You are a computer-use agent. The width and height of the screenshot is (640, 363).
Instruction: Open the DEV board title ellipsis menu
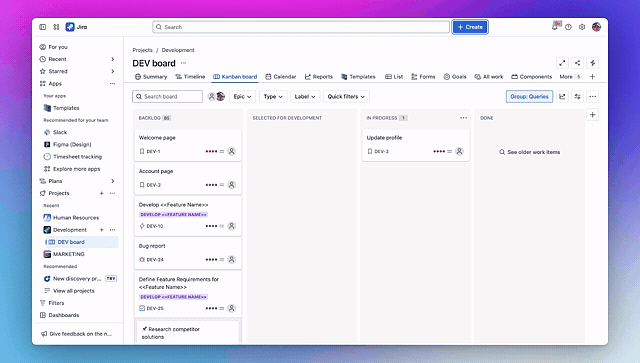click(183, 63)
